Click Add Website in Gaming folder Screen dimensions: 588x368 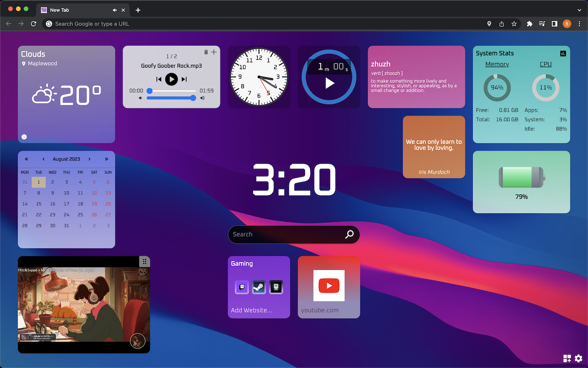pyautogui.click(x=251, y=310)
